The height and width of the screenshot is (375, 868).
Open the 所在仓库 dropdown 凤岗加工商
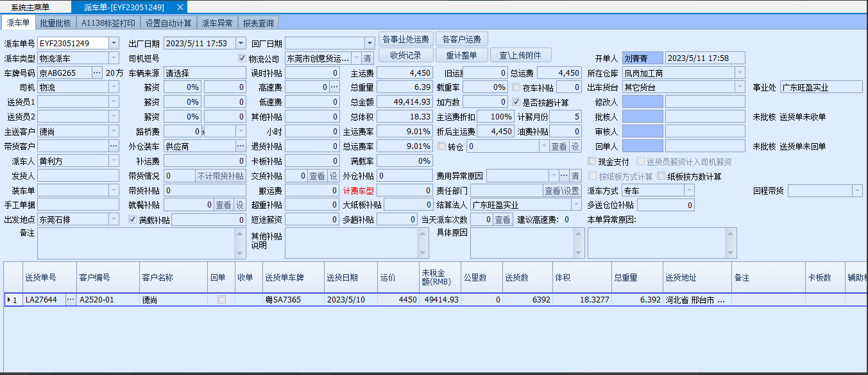click(x=740, y=73)
